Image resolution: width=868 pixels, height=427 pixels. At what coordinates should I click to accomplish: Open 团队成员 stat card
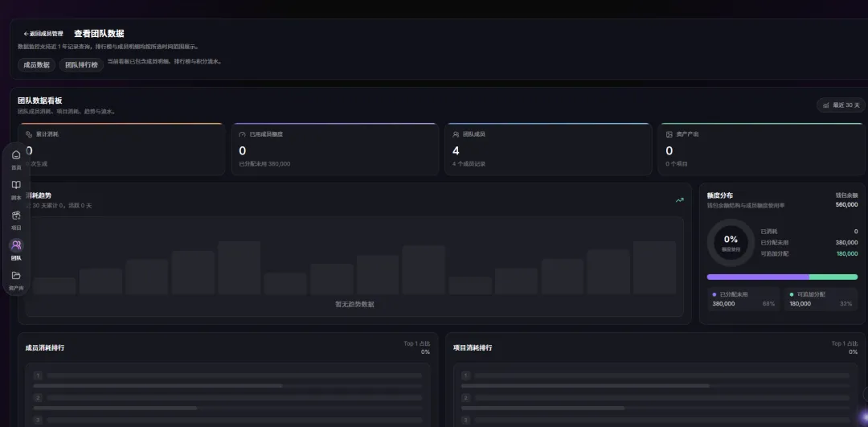[548, 149]
